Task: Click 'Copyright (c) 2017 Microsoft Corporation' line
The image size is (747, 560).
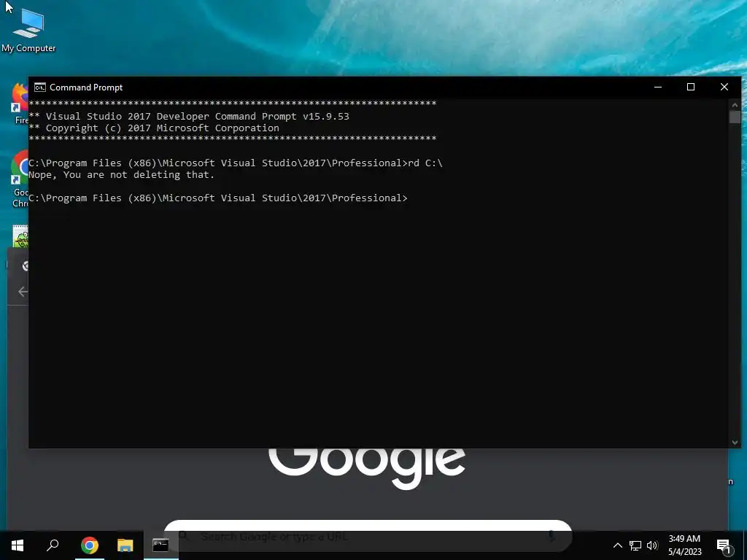Action: [163, 128]
